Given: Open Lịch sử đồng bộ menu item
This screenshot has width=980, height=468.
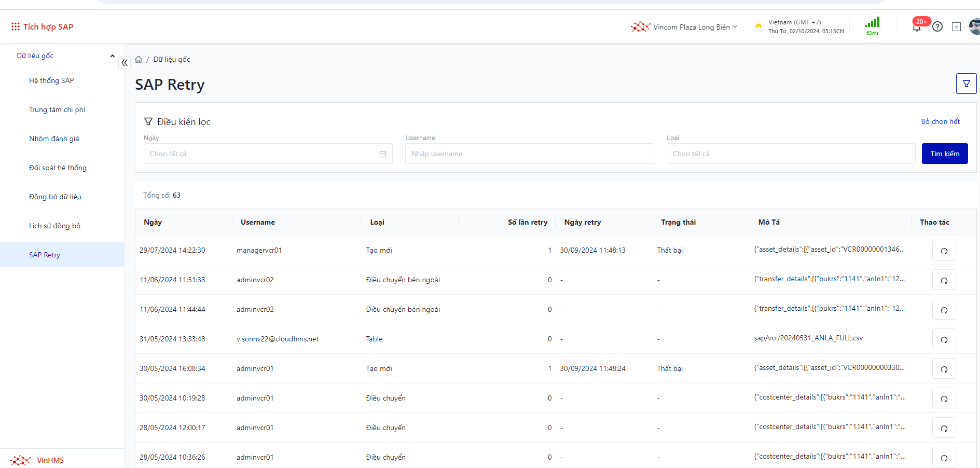Looking at the screenshot, I should [54, 226].
